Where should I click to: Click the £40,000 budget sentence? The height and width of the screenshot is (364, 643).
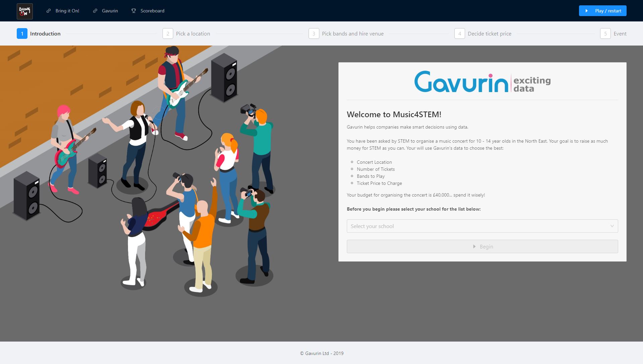point(416,195)
